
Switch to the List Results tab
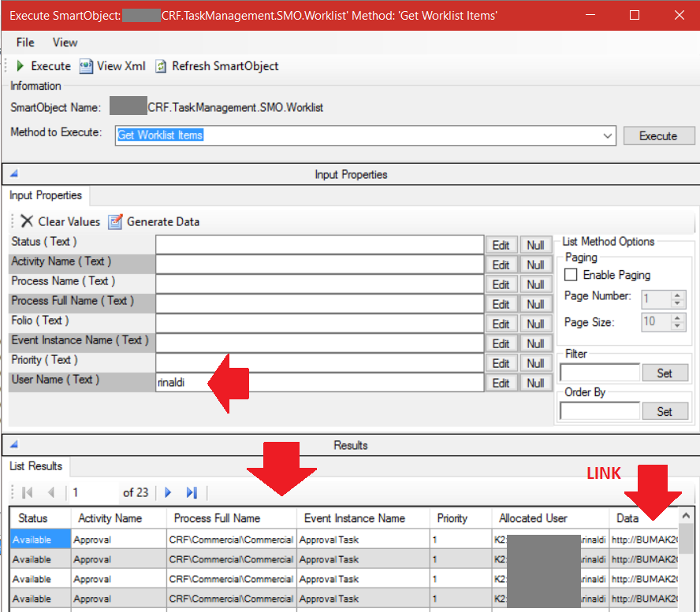tap(35, 465)
